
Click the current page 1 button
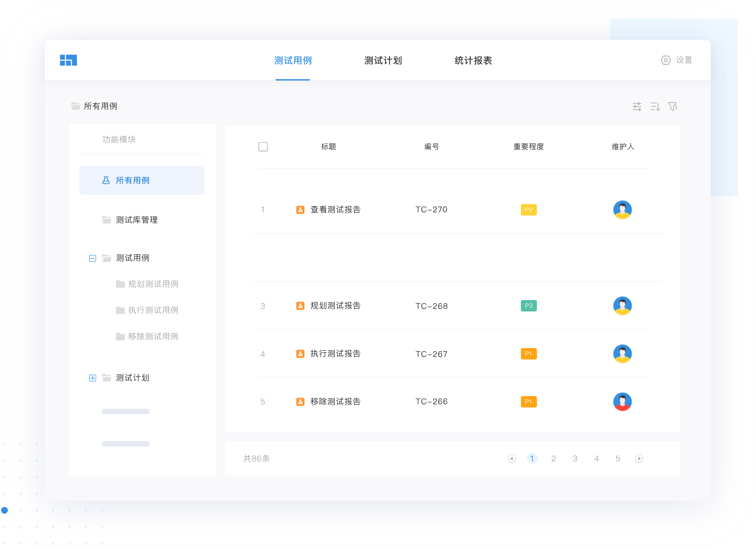click(x=532, y=458)
